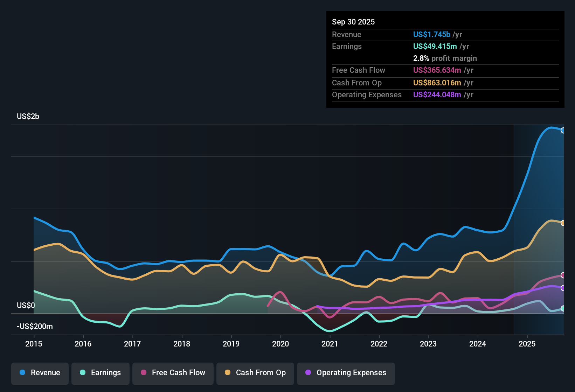Click the Revenue endpoint marker on chart
575x392 pixels.
pos(563,131)
